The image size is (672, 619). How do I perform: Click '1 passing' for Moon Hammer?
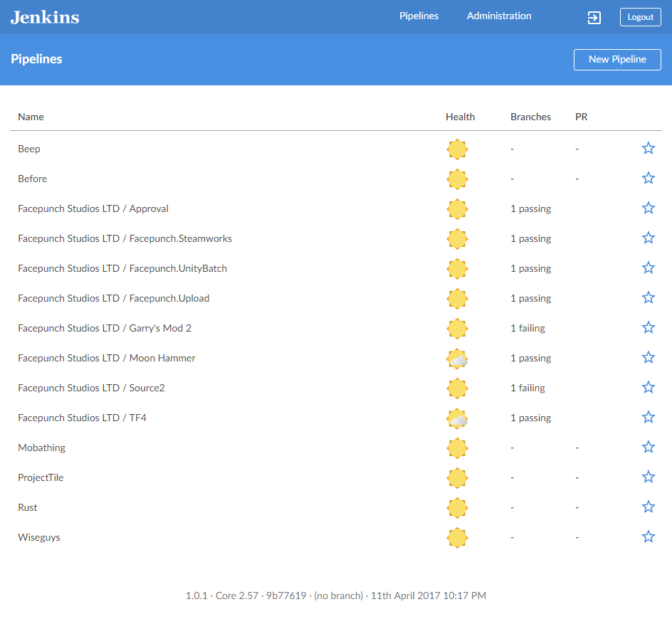[x=530, y=358]
